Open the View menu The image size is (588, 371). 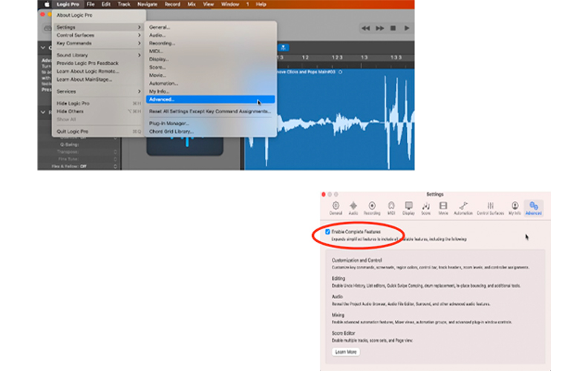(209, 4)
